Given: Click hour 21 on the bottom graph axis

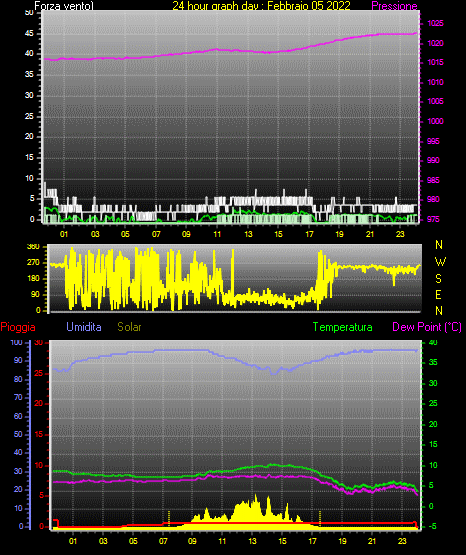Looking at the screenshot, I should 372,541.
